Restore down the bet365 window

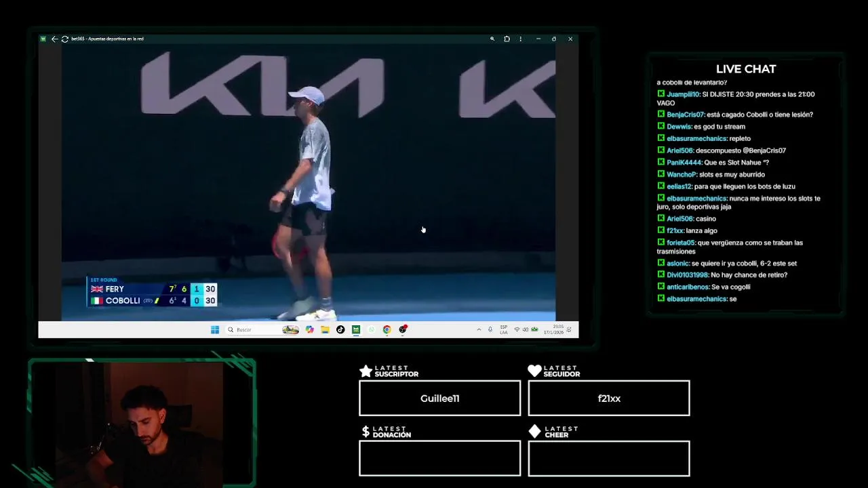(x=554, y=39)
